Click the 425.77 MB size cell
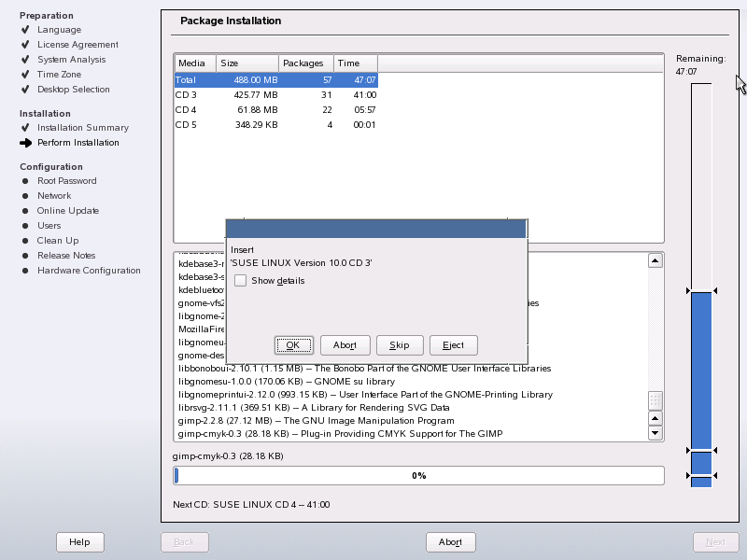This screenshot has width=747, height=560. [256, 95]
